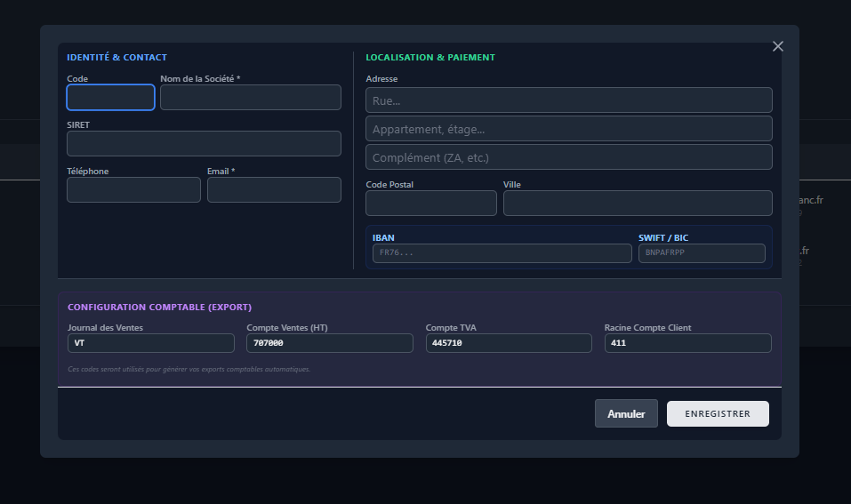The width and height of the screenshot is (851, 504).
Task: Click the Compte Ventes (HT) field
Action: [x=330, y=343]
